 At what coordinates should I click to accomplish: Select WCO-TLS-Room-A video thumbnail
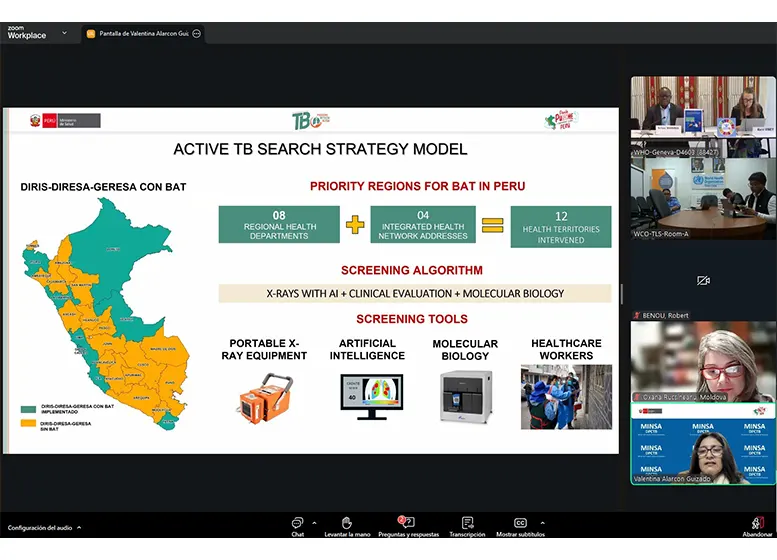coord(703,200)
